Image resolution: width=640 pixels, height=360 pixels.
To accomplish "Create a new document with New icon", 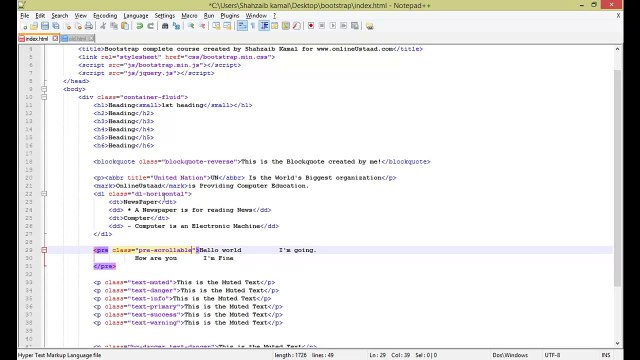I will (x=25, y=26).
